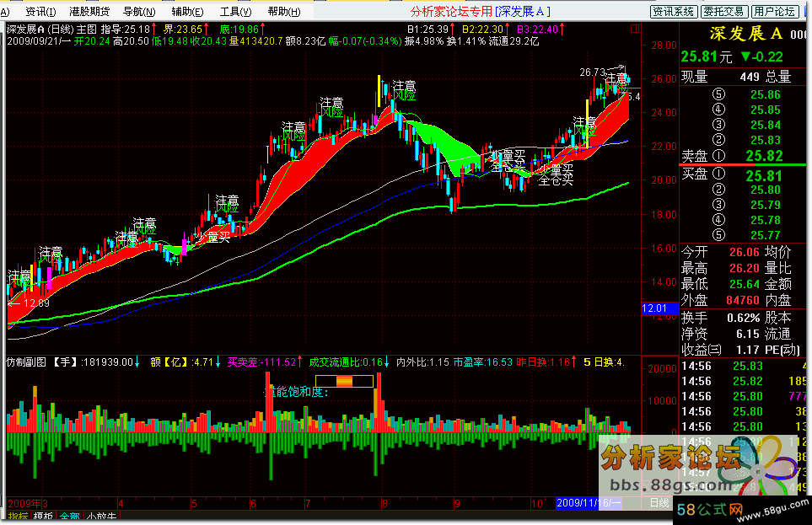
Task: Click the chart window split icon
Action: [635, 29]
